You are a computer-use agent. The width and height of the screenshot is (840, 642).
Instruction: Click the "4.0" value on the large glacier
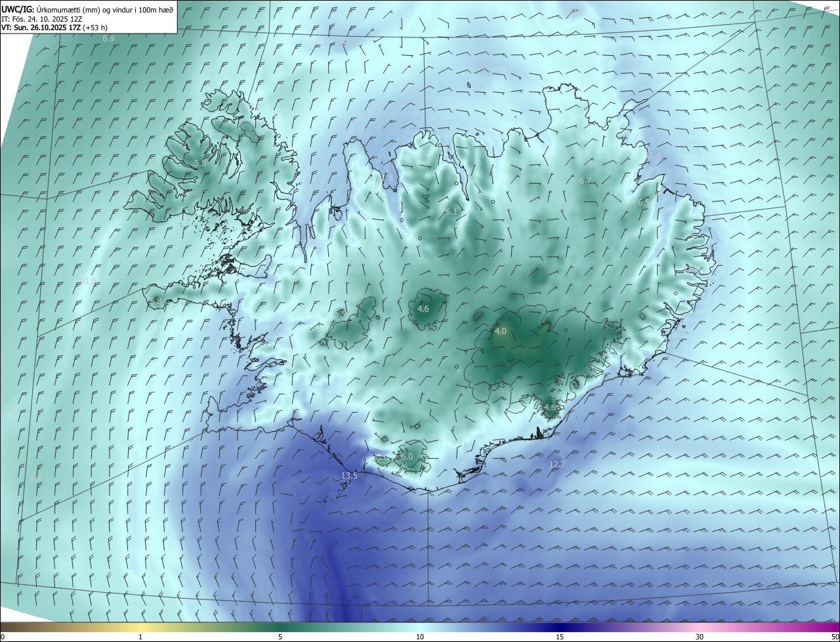pyautogui.click(x=501, y=332)
